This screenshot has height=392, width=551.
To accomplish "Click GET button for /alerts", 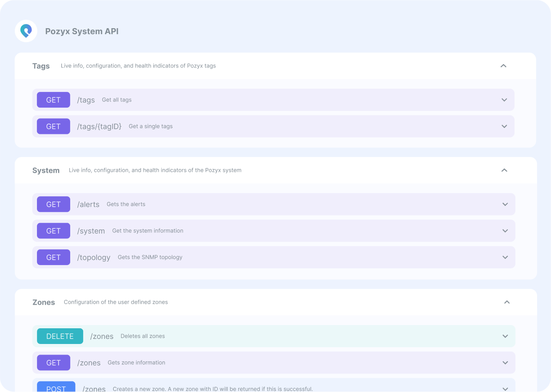I will point(54,205).
